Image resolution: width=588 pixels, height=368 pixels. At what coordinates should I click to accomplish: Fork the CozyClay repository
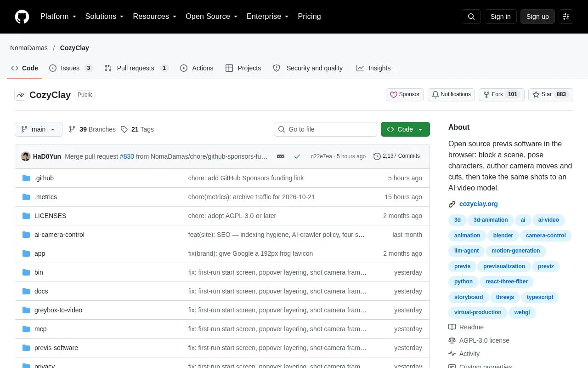point(502,95)
